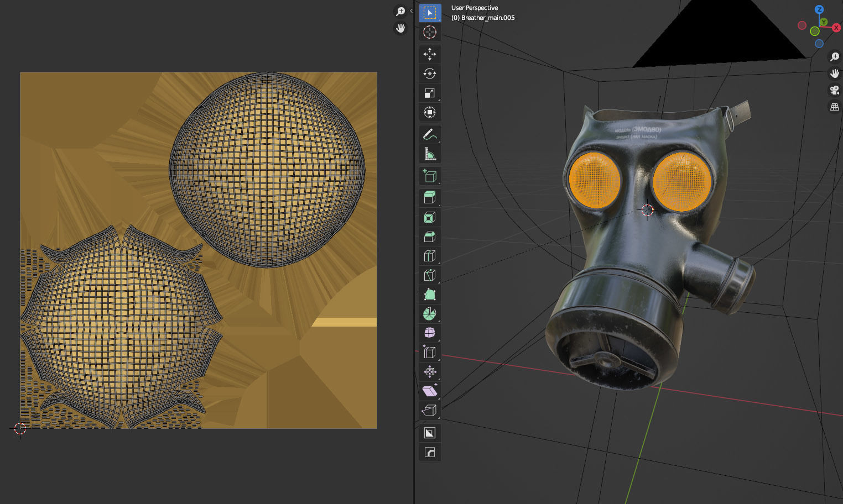The width and height of the screenshot is (843, 504).
Task: Click the diagonal half-shaded square tool icon
Action: [x=430, y=433]
